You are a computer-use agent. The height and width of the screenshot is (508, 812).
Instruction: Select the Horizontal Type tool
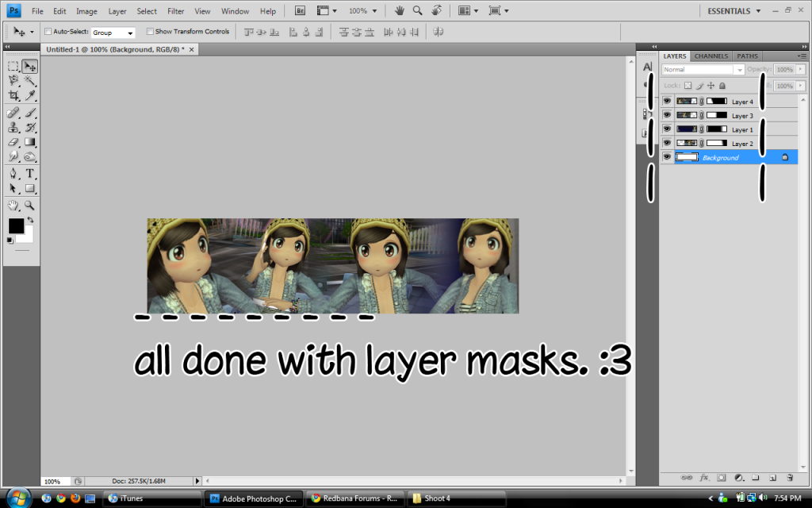tap(29, 174)
